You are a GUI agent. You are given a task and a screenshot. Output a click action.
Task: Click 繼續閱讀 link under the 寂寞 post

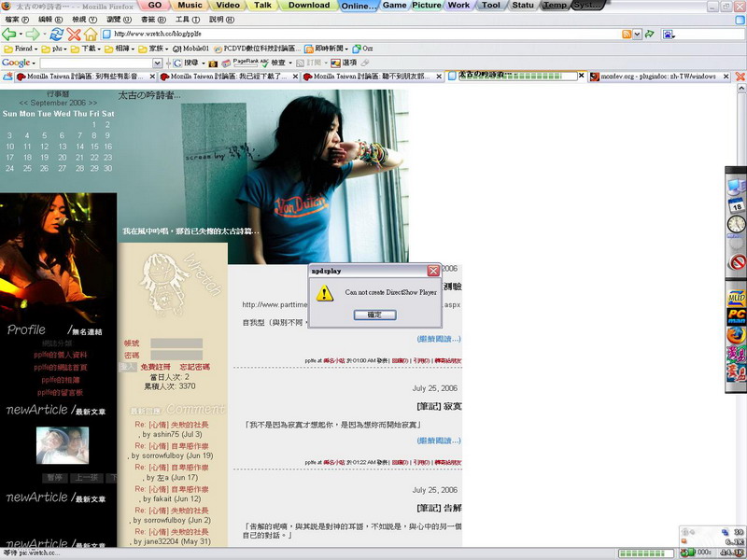[439, 441]
